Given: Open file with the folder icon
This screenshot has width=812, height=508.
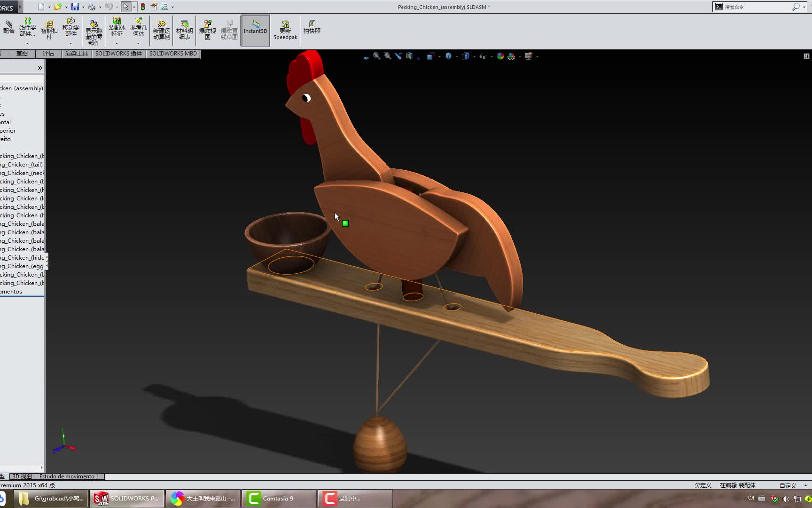Looking at the screenshot, I should point(58,7).
